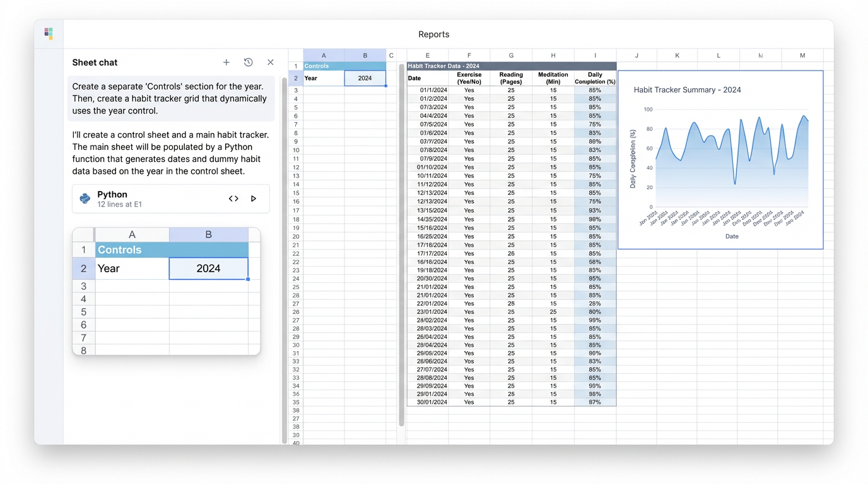Click the 'Reading (Pages)' column heading cell
The image size is (868, 484).
pyautogui.click(x=511, y=78)
